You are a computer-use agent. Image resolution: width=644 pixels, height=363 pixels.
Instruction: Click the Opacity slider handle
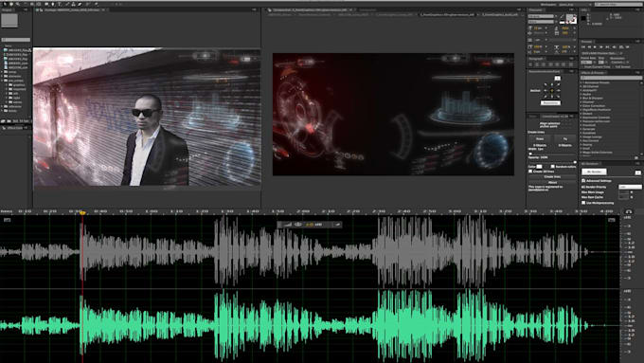click(574, 162)
